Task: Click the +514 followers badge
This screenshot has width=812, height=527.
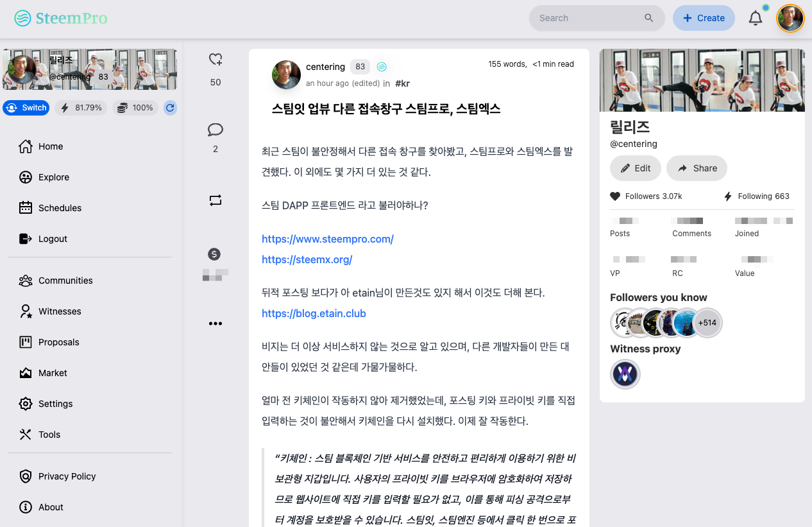Action: 707,323
